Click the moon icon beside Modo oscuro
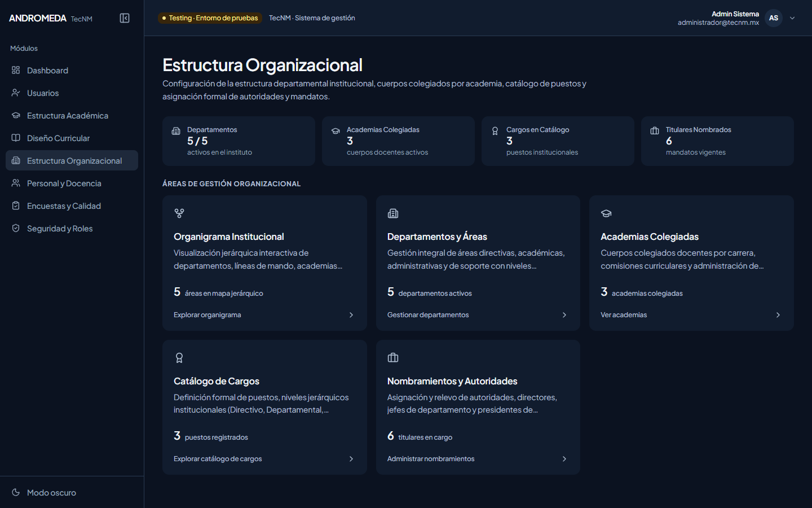Viewport: 812px width, 508px height. click(x=16, y=492)
